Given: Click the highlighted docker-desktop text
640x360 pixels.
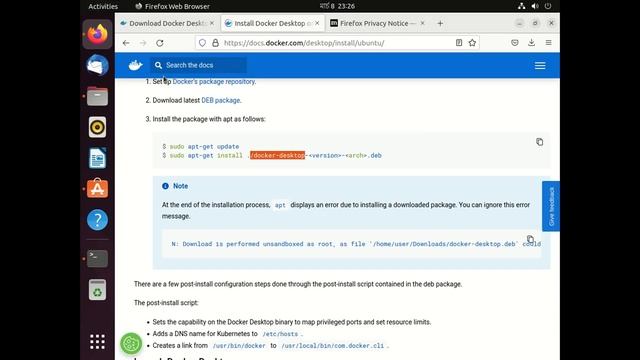Looking at the screenshot, I should [278, 156].
